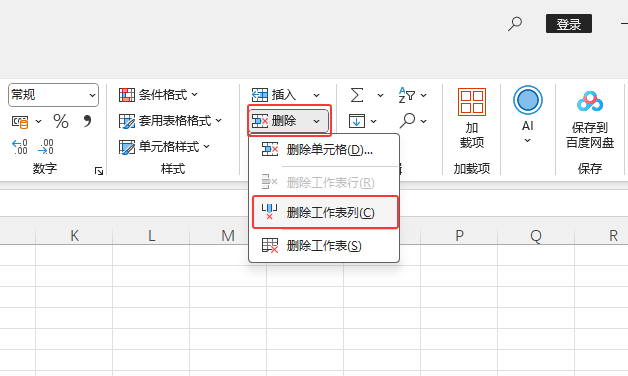Select column K header

click(x=74, y=235)
